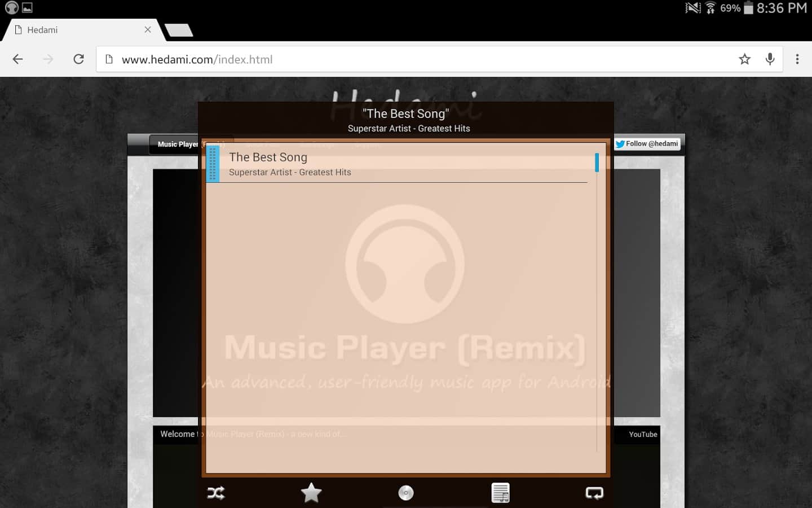Open the playlist sheet icon

[x=500, y=493]
